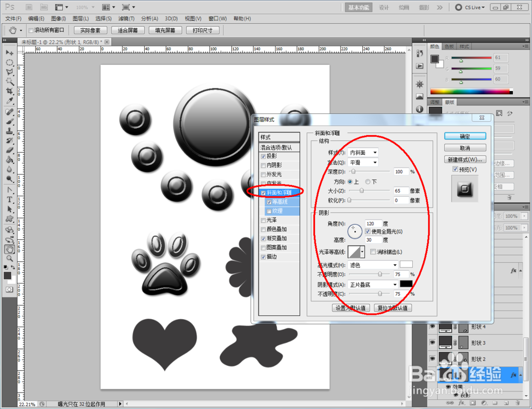Viewport: 532px width, 409px height.
Task: Launch Bridge from the application bar
Action: [29, 7]
